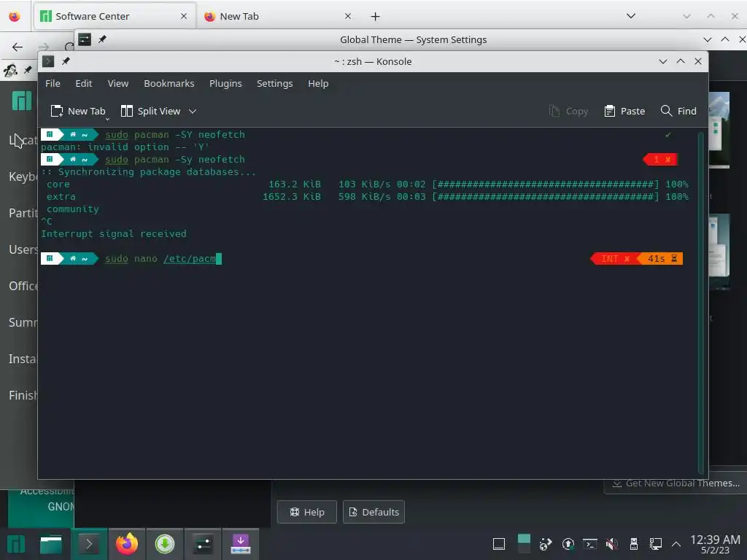Click the Konsole vertical scrollbar
The width and height of the screenshot is (747, 560).
(x=700, y=303)
